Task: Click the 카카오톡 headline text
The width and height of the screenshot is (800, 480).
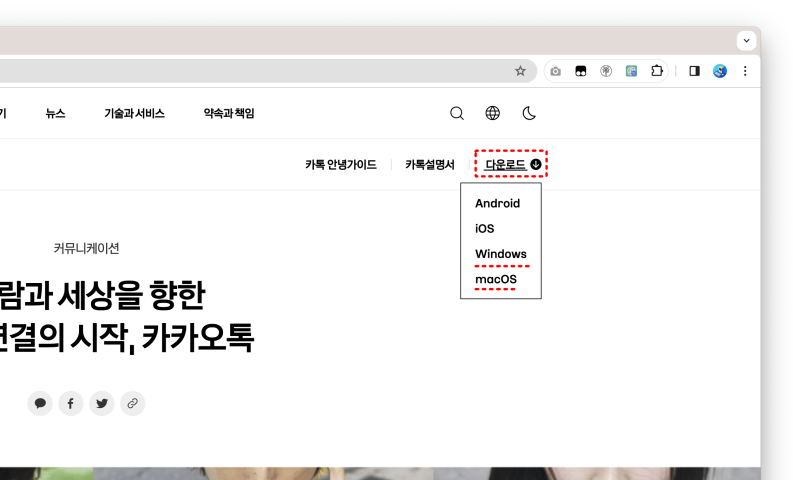Action: [197, 338]
